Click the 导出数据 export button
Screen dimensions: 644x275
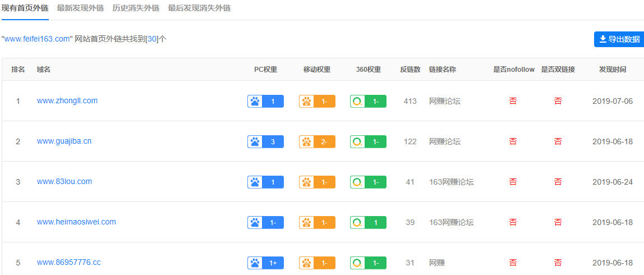tap(619, 39)
